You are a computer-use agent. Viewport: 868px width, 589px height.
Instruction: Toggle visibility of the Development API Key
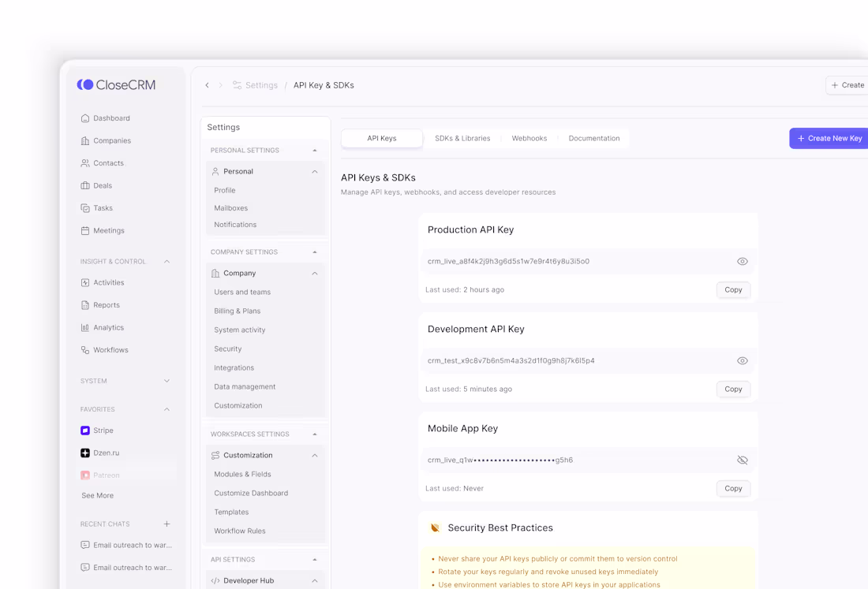pyautogui.click(x=742, y=360)
